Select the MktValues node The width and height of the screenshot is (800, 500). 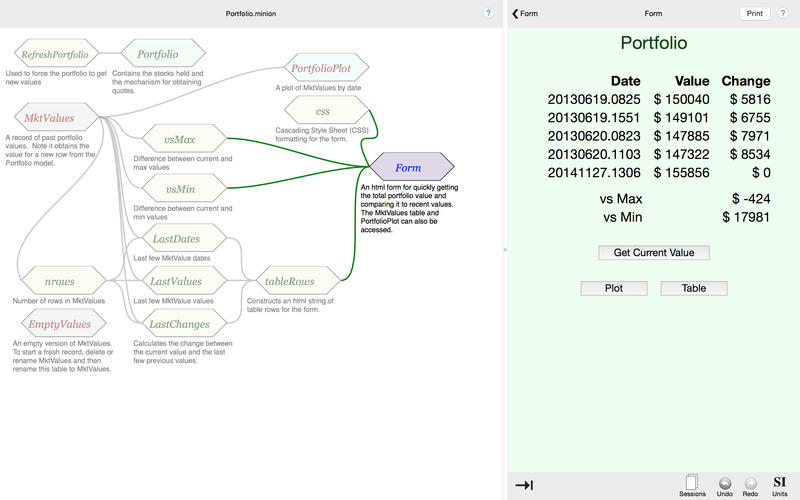coord(55,118)
